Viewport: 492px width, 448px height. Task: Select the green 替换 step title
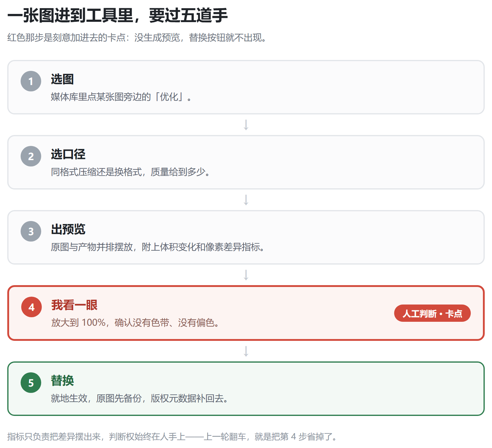click(62, 380)
